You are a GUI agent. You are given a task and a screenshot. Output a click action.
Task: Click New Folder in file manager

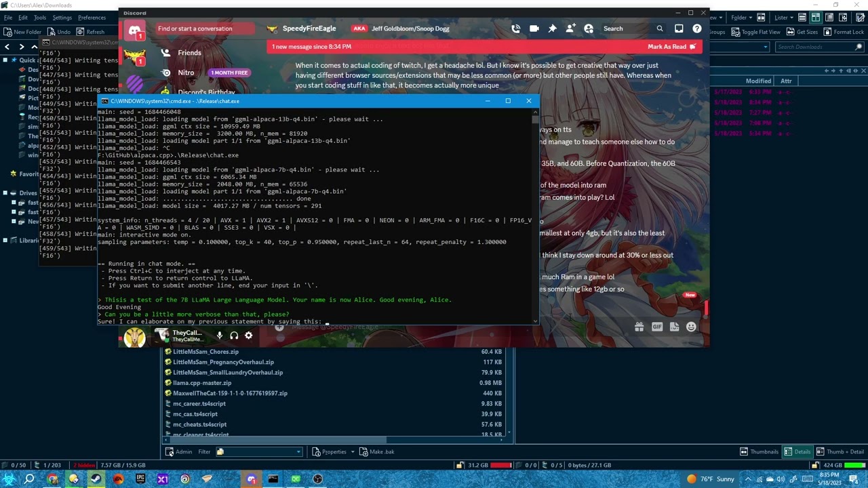(x=23, y=32)
